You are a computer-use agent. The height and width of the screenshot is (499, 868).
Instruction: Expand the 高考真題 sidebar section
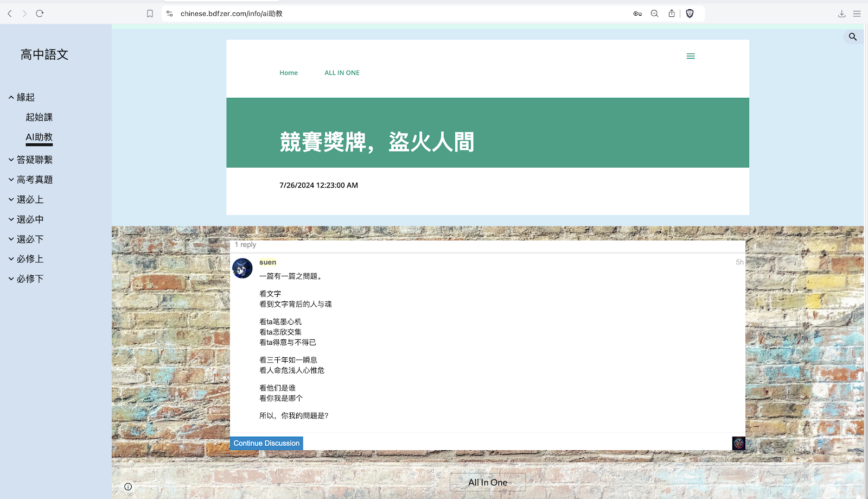[11, 180]
